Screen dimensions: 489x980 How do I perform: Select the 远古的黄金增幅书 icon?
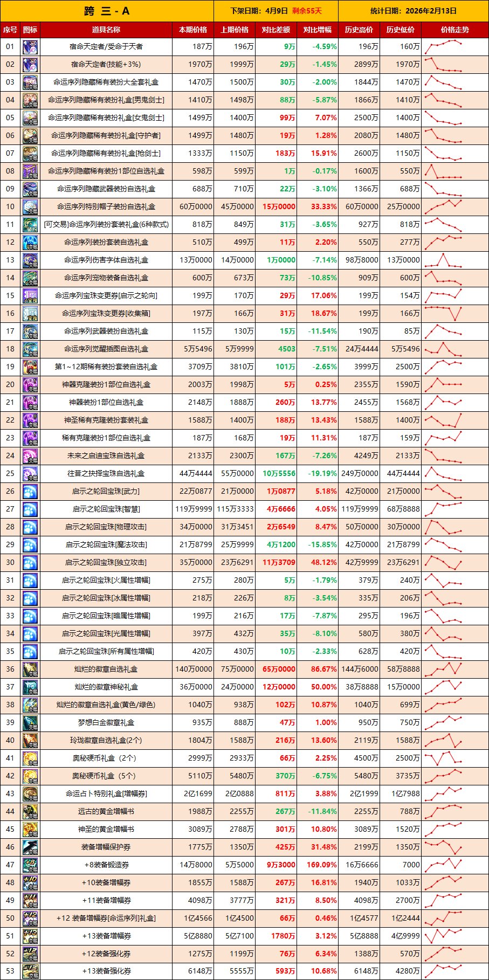point(30,812)
